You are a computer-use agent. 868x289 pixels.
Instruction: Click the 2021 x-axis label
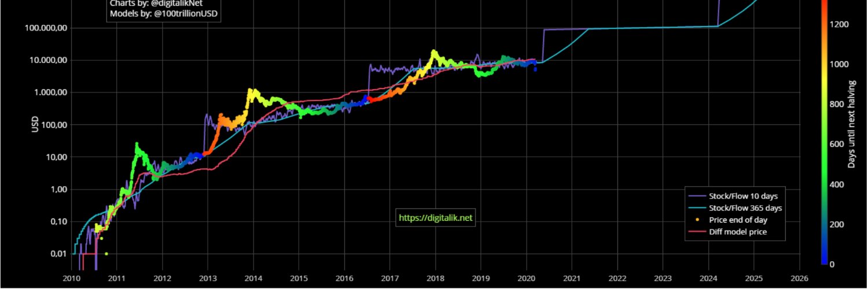click(572, 279)
